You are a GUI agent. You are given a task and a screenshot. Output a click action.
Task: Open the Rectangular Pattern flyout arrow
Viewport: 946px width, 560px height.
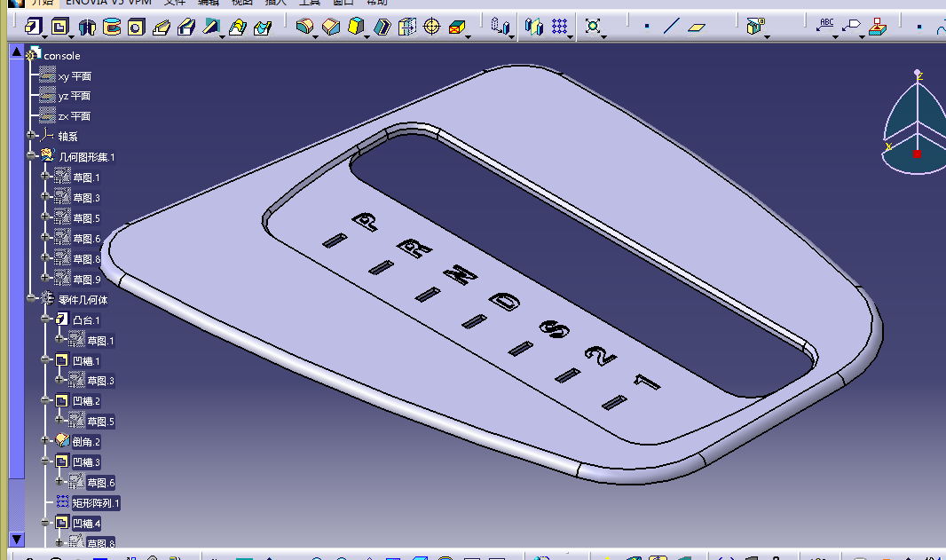(570, 36)
